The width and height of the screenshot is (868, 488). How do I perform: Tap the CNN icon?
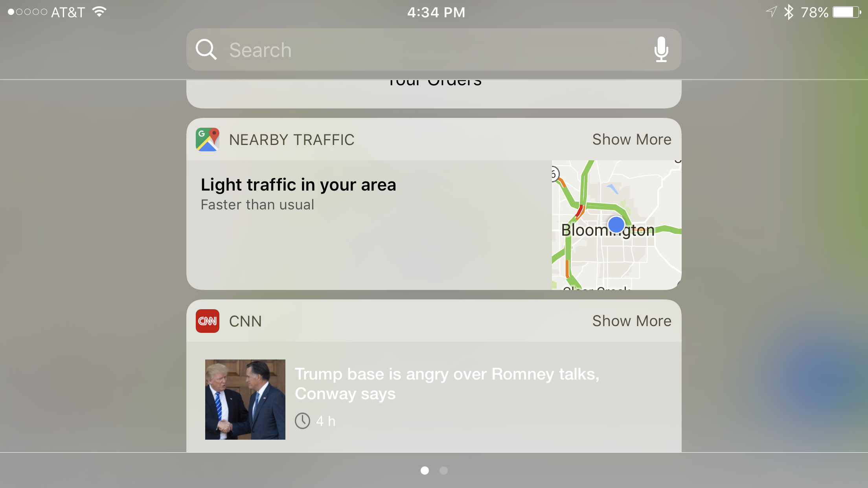pos(207,321)
